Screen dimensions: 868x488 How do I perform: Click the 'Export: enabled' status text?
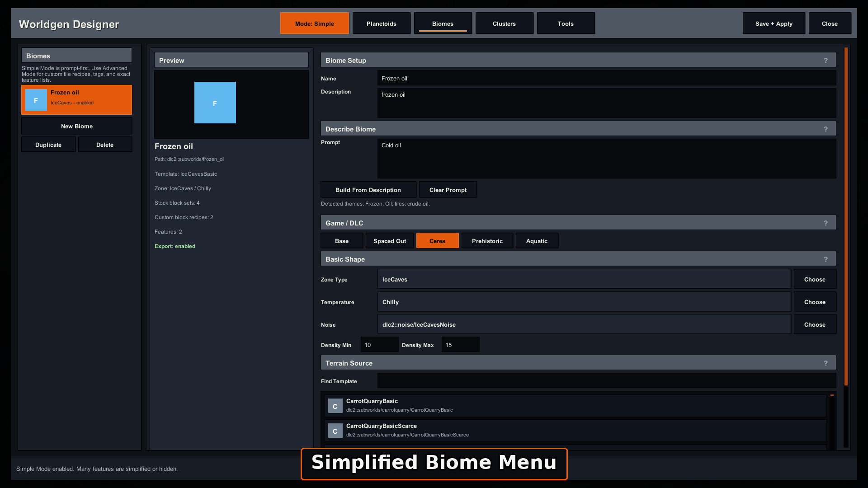click(x=175, y=246)
